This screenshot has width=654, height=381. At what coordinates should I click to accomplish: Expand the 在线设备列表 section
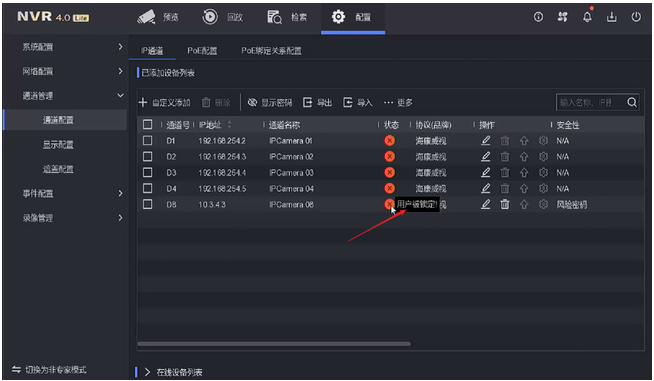pos(147,372)
